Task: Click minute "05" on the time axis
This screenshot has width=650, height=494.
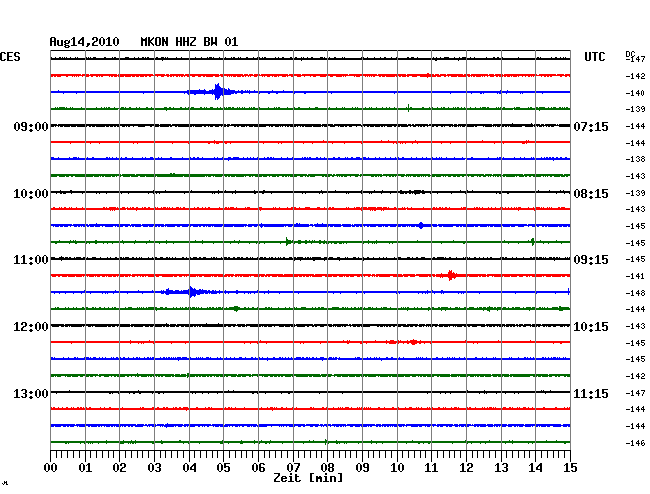Action: [x=223, y=467]
